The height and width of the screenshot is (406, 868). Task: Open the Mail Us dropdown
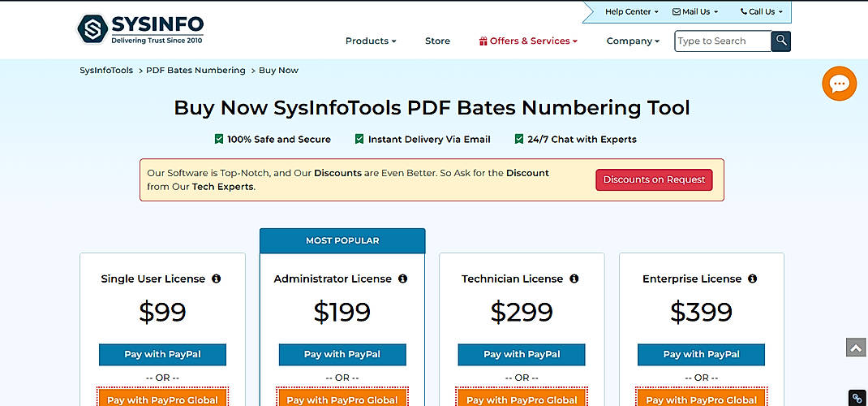(694, 11)
